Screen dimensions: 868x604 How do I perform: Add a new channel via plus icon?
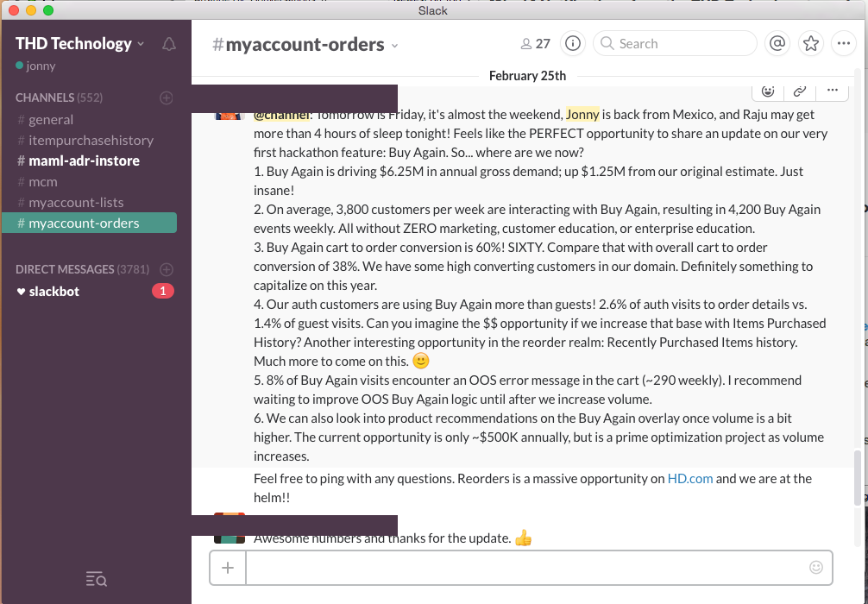coord(166,98)
